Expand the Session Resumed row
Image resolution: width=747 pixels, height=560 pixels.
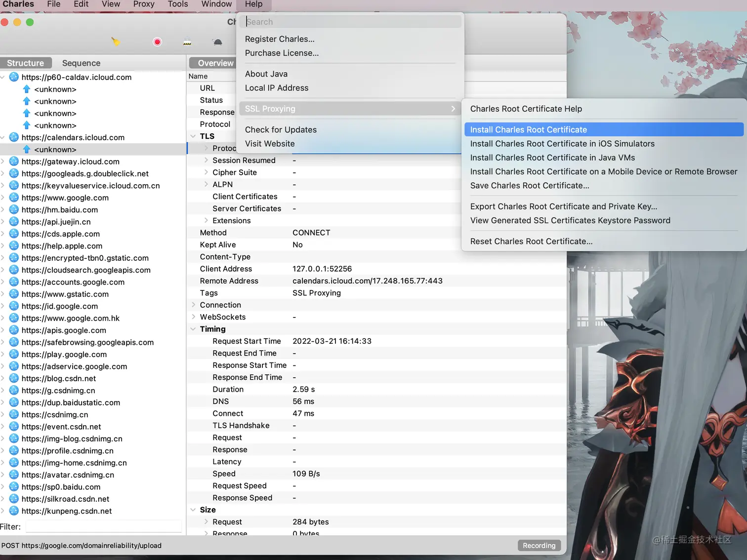point(206,160)
